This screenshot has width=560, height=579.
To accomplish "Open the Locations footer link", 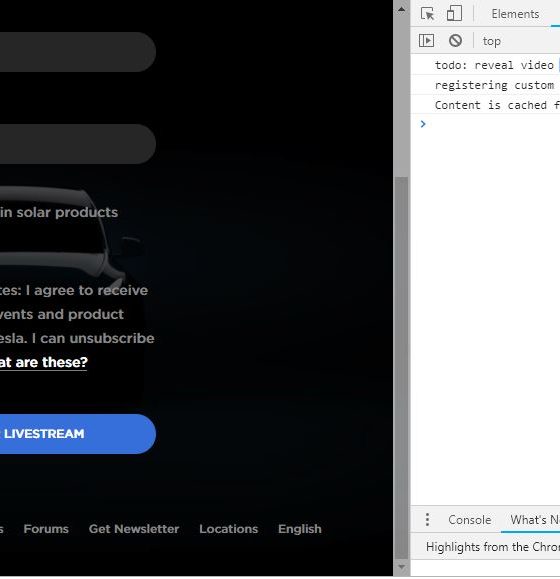I will (229, 529).
